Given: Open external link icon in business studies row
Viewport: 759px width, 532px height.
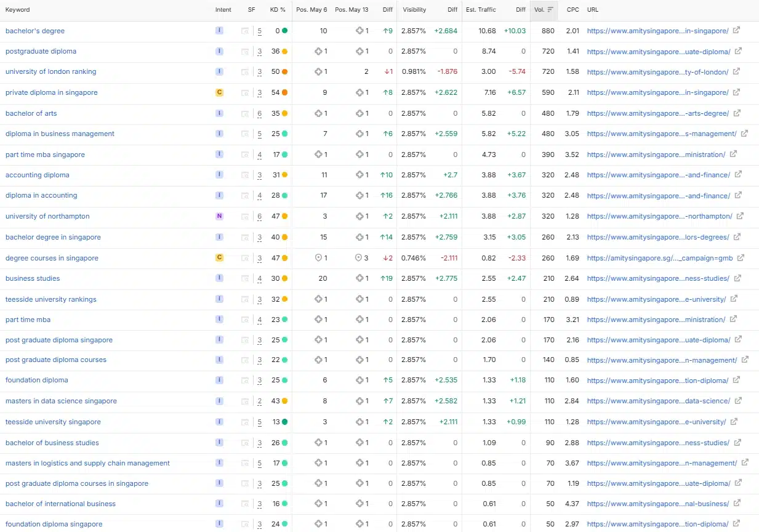Looking at the screenshot, I should 738,278.
